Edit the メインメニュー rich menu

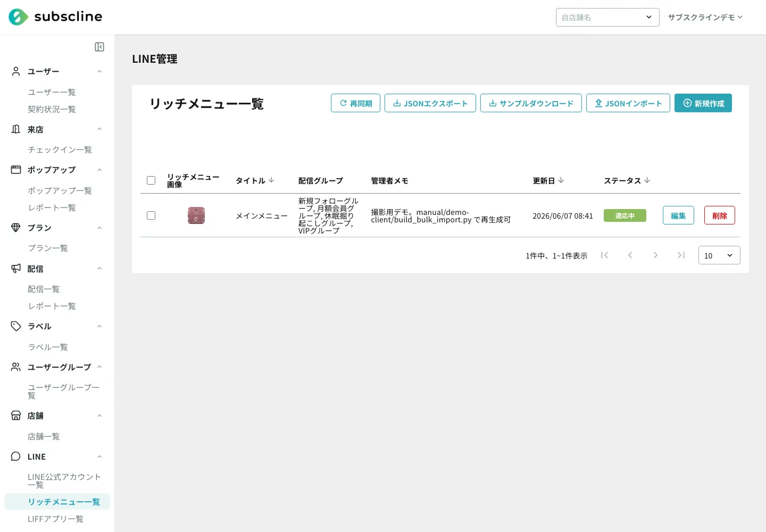coord(678,215)
